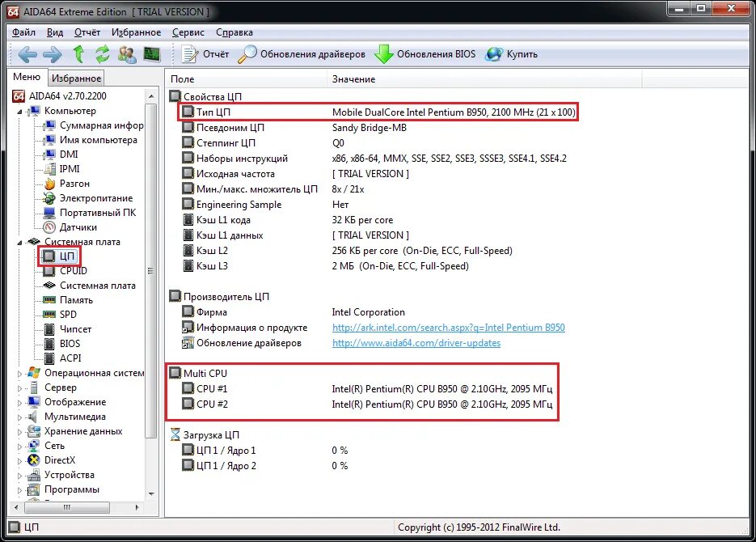
Task: Expand the Хранение данных tree node
Action: tap(19, 431)
